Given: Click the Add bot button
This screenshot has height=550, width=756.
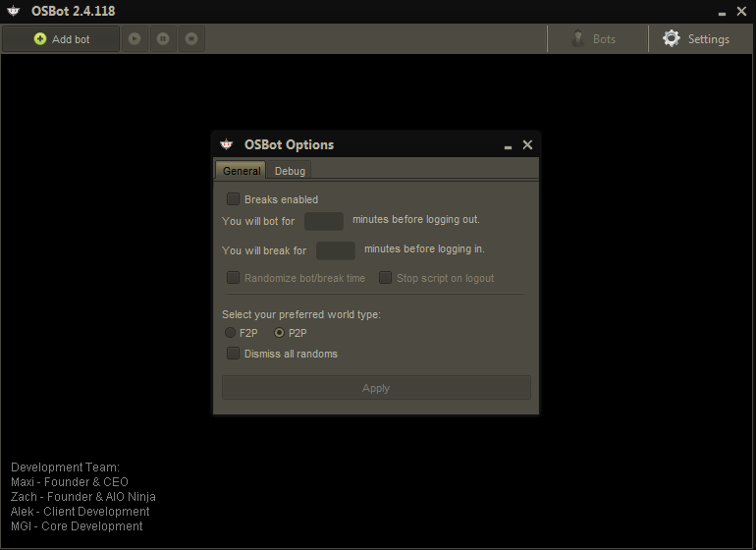Looking at the screenshot, I should 61,39.
